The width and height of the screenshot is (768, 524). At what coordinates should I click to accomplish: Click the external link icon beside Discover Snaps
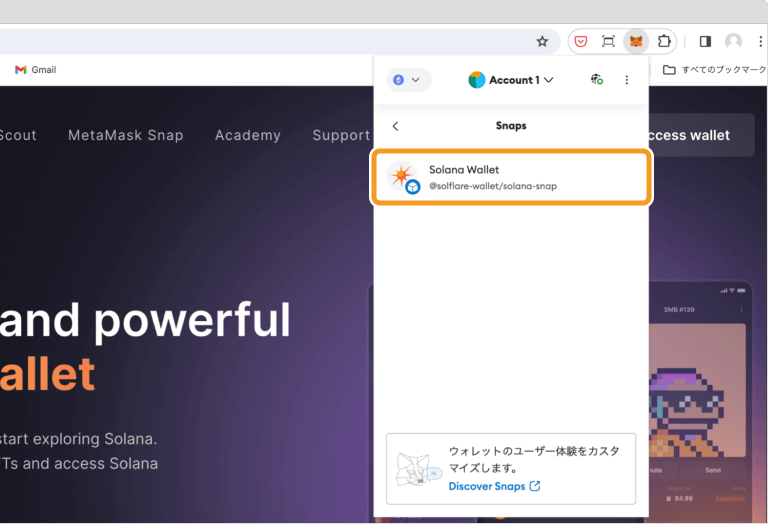point(535,486)
